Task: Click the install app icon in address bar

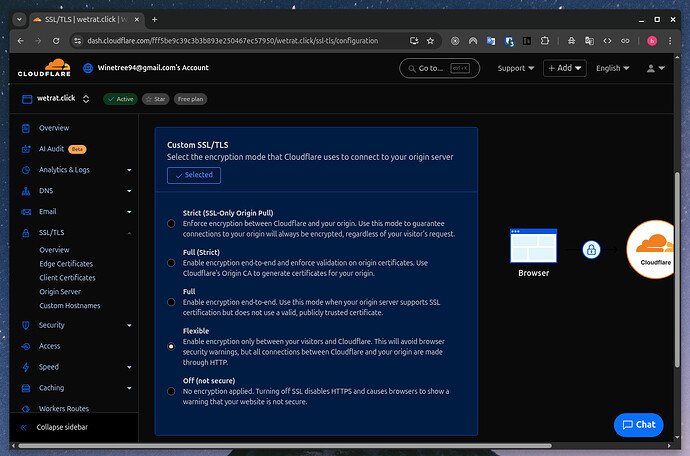Action: pos(414,41)
